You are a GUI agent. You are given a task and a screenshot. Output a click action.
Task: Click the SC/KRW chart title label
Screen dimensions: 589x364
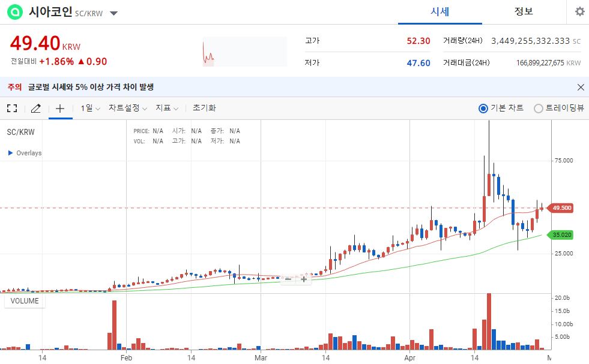20,132
